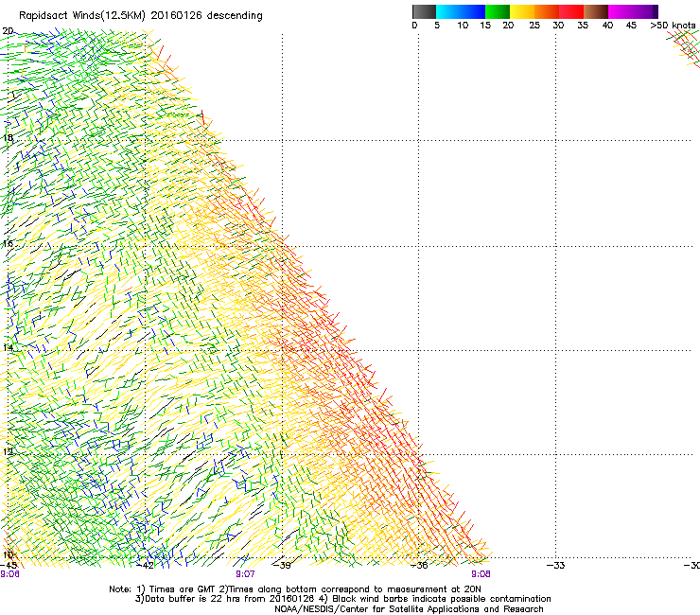Click the purple '9:08' time label
The image size is (700, 615).
pyautogui.click(x=481, y=574)
